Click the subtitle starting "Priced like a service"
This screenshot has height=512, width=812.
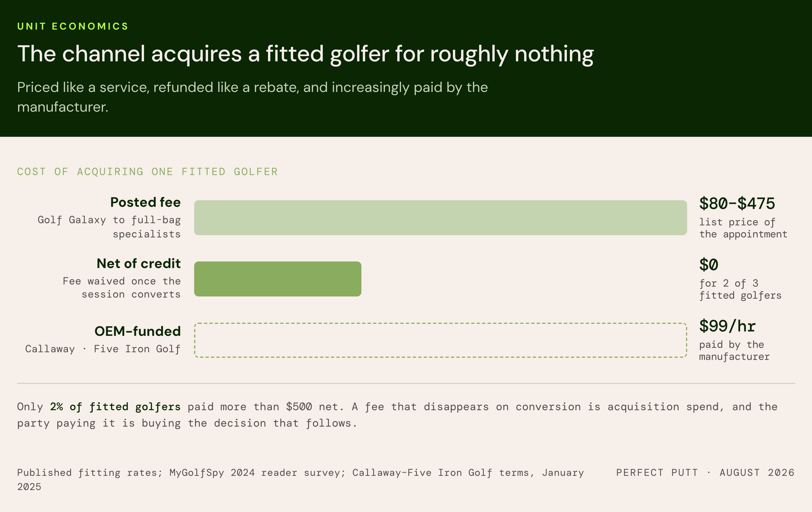point(253,97)
